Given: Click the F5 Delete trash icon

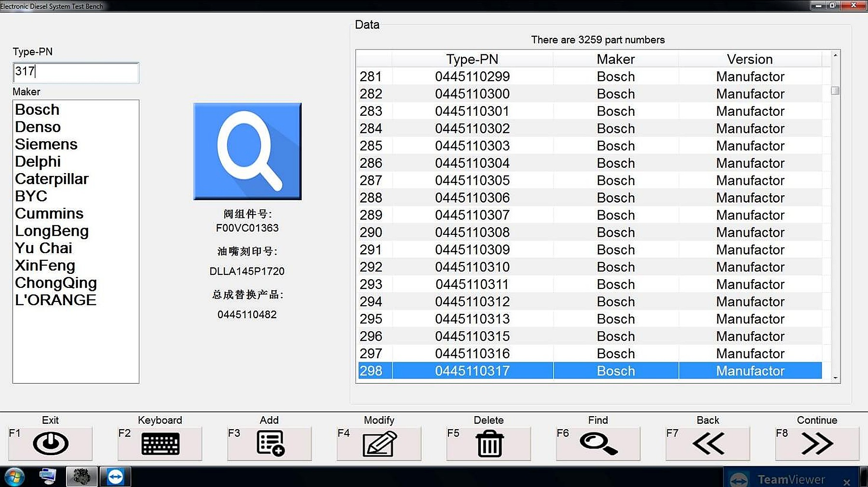Looking at the screenshot, I should click(x=489, y=443).
